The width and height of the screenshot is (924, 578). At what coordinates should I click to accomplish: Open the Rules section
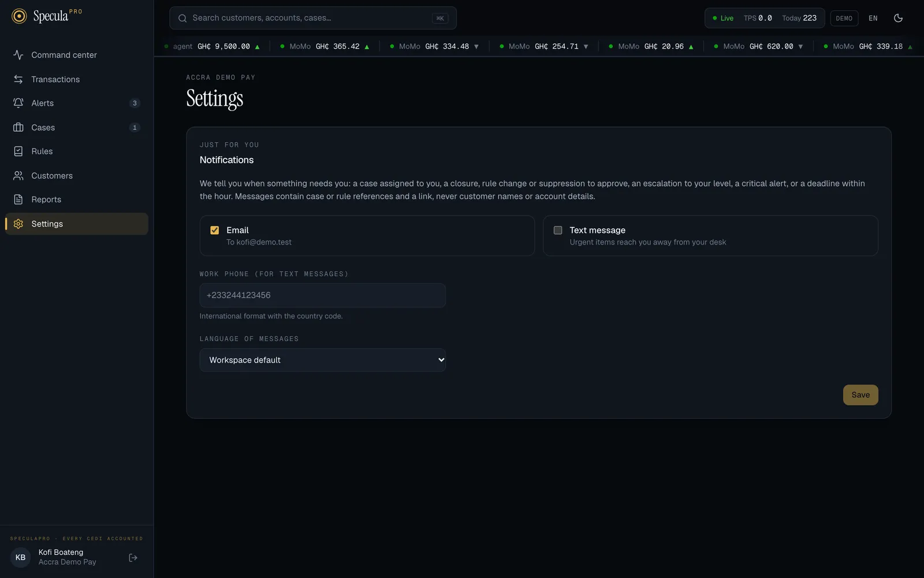[77, 151]
